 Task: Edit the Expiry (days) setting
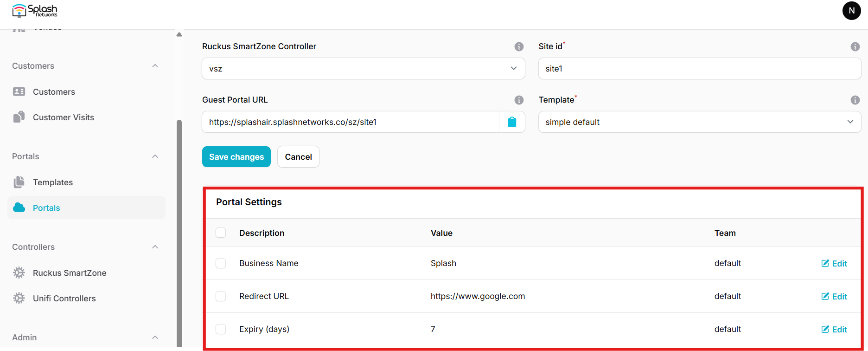click(x=834, y=329)
